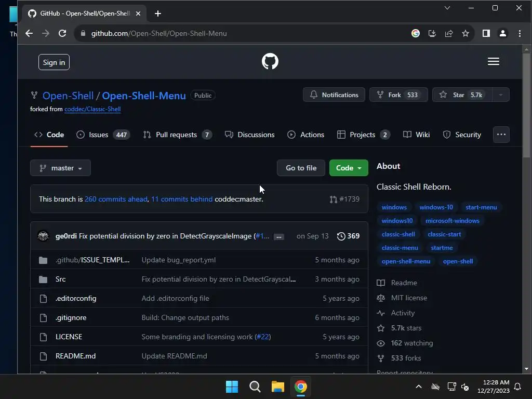Open the .github/ISSUE_TEMPLATE folder

(92, 260)
